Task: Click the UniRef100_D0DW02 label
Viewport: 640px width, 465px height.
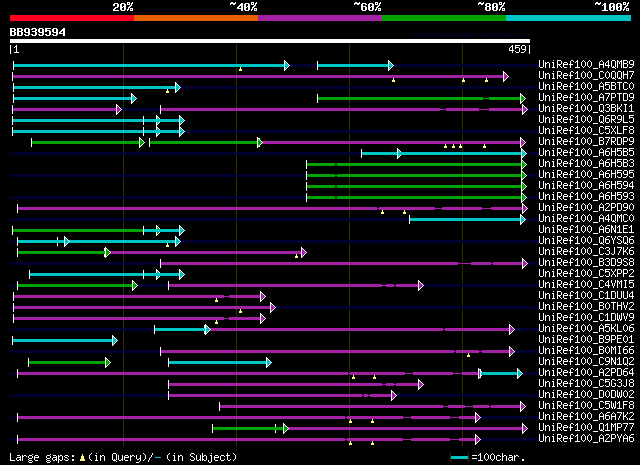Action: [586, 395]
